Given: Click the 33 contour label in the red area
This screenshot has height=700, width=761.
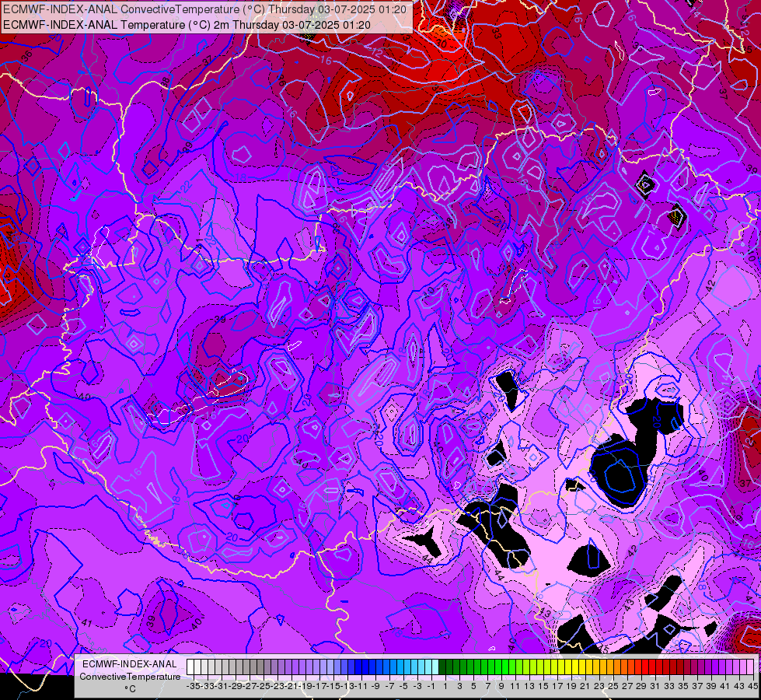Looking at the screenshot, I should point(495,33).
